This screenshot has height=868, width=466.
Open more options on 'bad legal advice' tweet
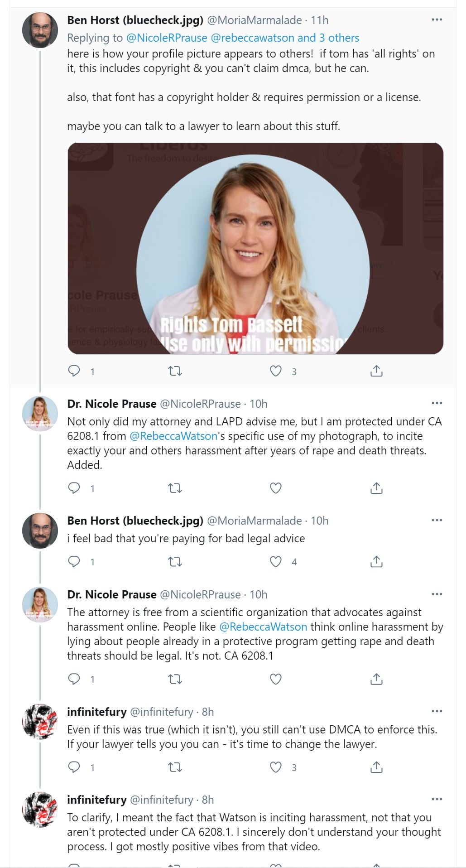(437, 520)
